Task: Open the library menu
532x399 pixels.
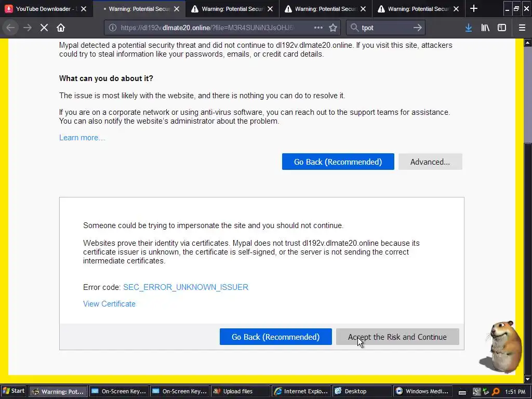Action: [x=485, y=28]
